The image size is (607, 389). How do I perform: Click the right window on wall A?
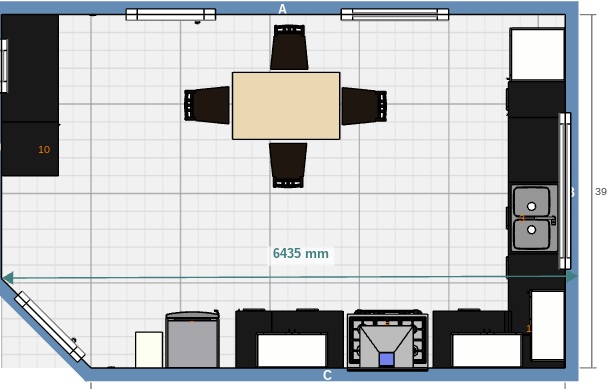point(395,14)
